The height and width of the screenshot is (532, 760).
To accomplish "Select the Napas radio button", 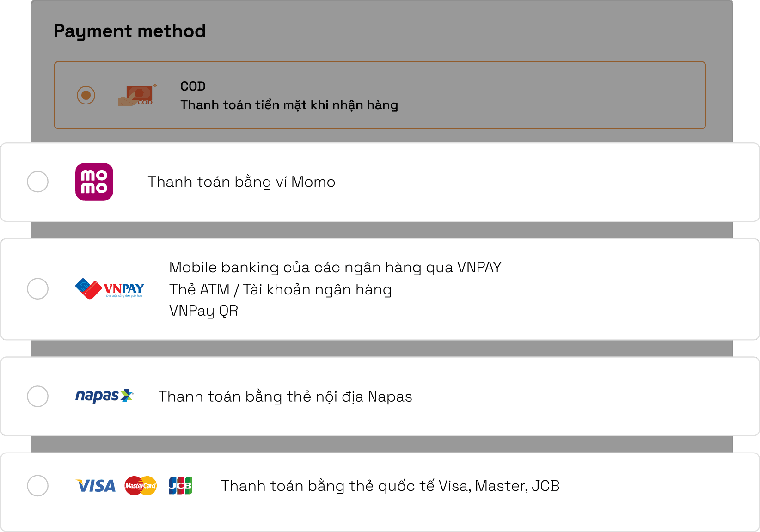I will click(38, 396).
